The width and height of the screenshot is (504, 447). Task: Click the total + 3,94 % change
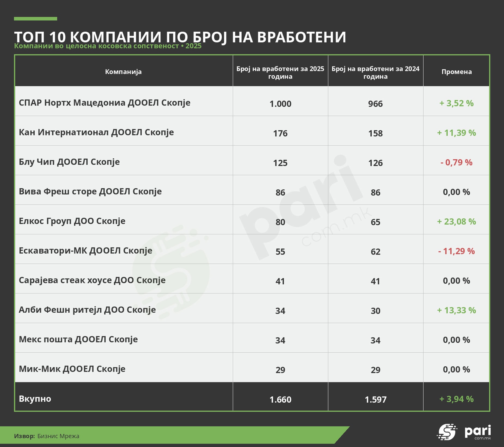point(457,399)
